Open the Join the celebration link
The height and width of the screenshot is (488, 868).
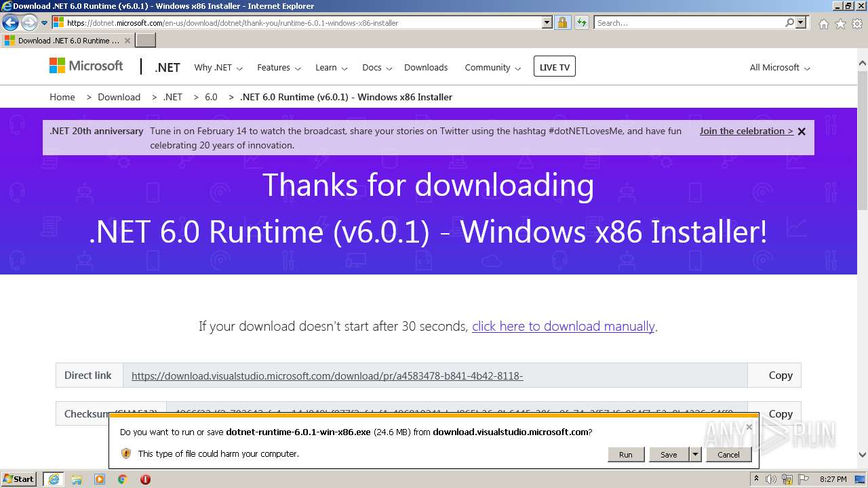(746, 131)
